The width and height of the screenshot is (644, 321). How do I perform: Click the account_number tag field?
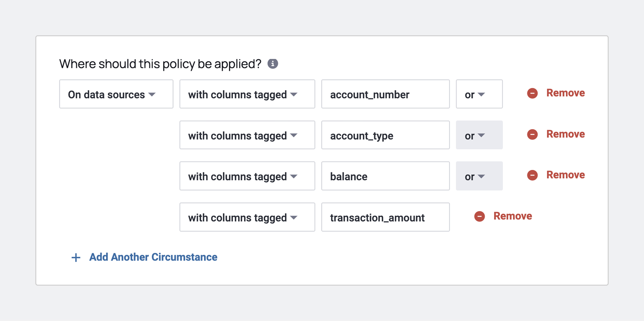click(x=386, y=94)
